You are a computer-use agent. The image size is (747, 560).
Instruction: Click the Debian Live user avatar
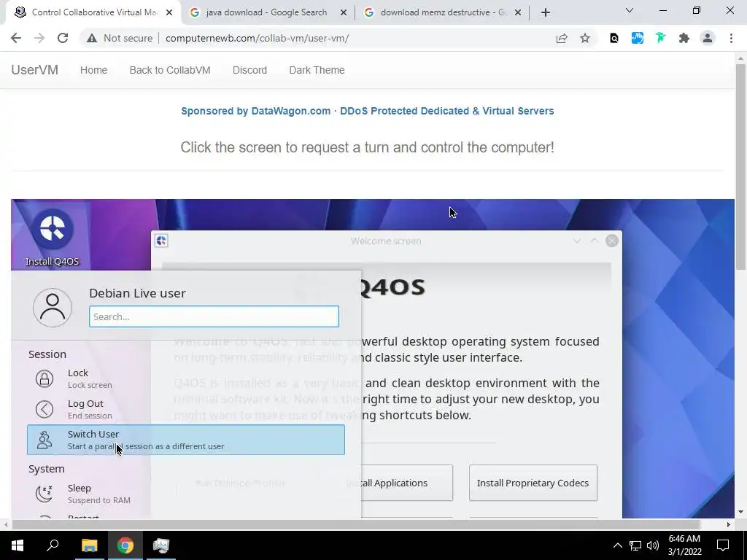point(53,308)
